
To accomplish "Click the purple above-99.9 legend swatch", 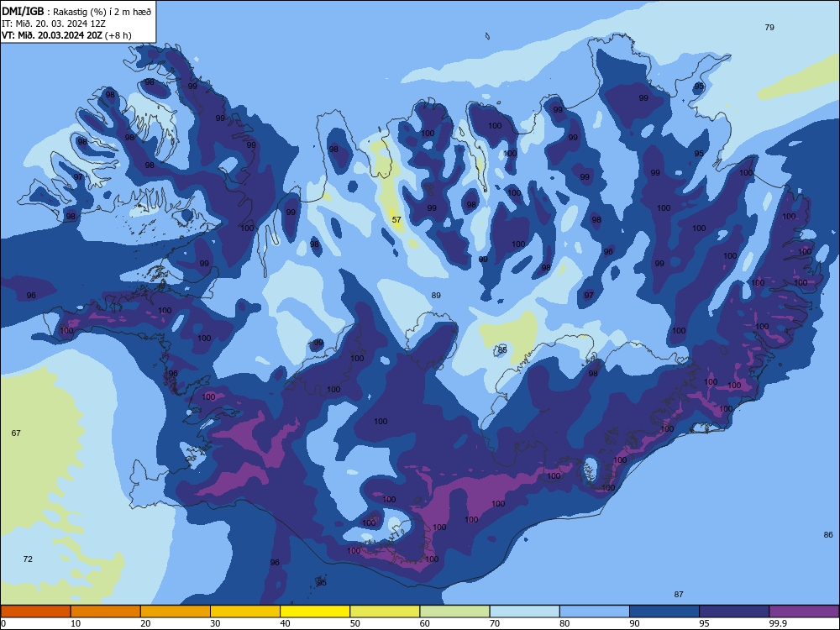I will pyautogui.click(x=804, y=612).
